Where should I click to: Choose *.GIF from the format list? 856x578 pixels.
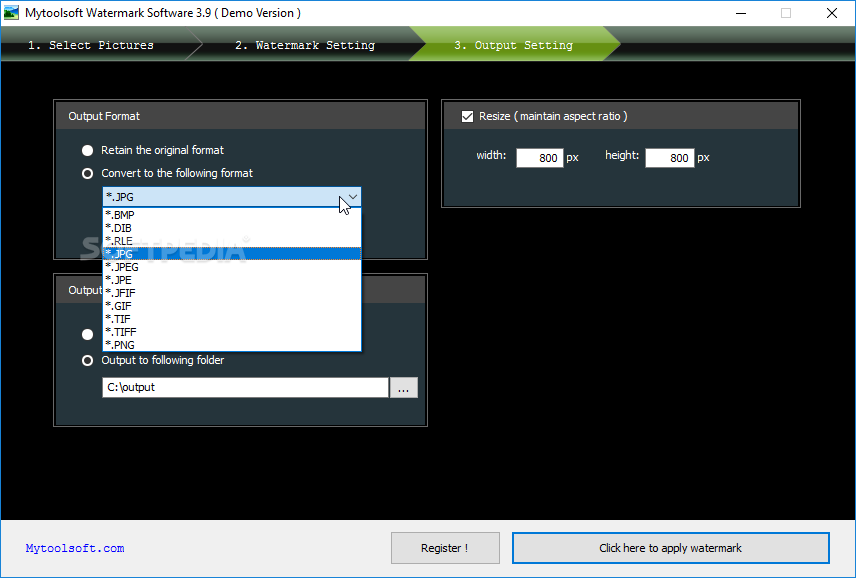click(232, 306)
